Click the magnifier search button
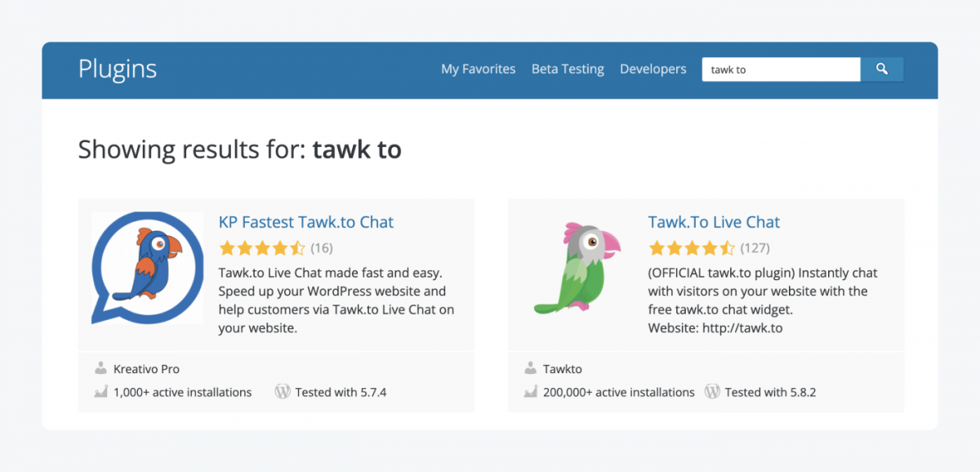 click(x=882, y=69)
